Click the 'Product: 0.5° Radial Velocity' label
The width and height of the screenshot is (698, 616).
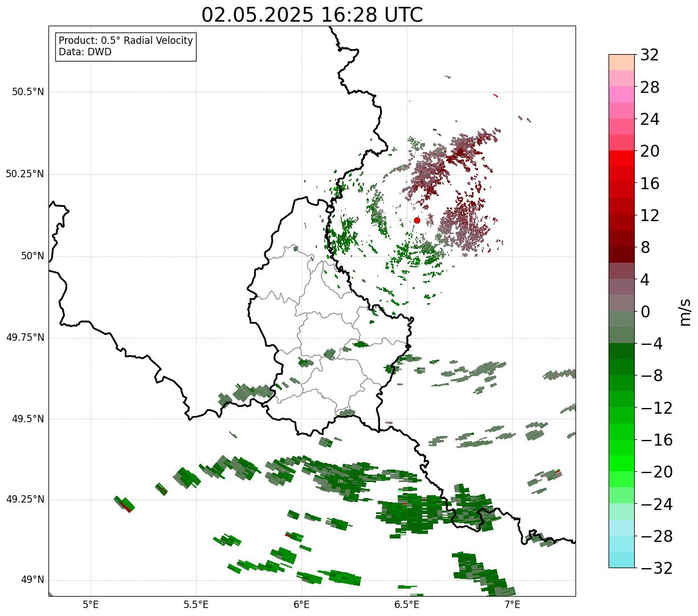pyautogui.click(x=126, y=41)
